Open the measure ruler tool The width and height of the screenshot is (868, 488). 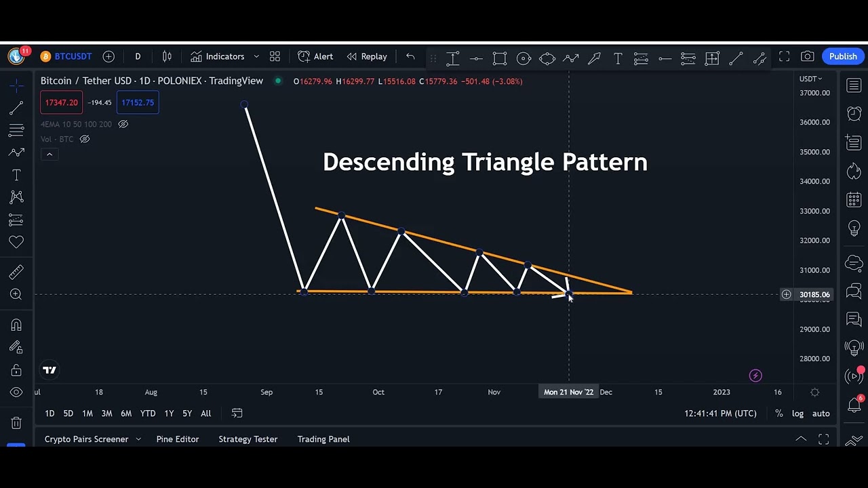click(x=16, y=272)
